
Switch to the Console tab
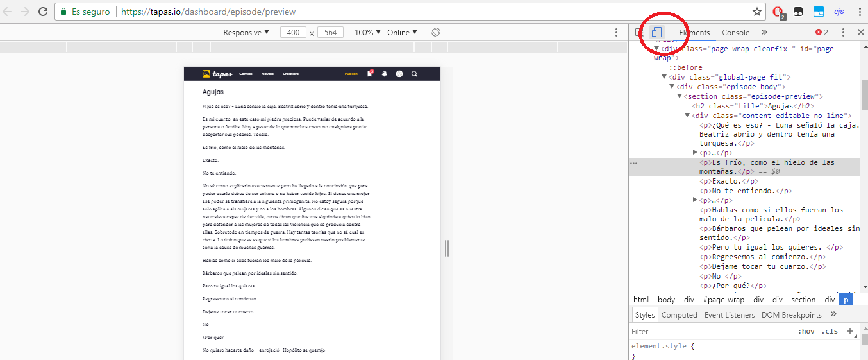tap(735, 33)
